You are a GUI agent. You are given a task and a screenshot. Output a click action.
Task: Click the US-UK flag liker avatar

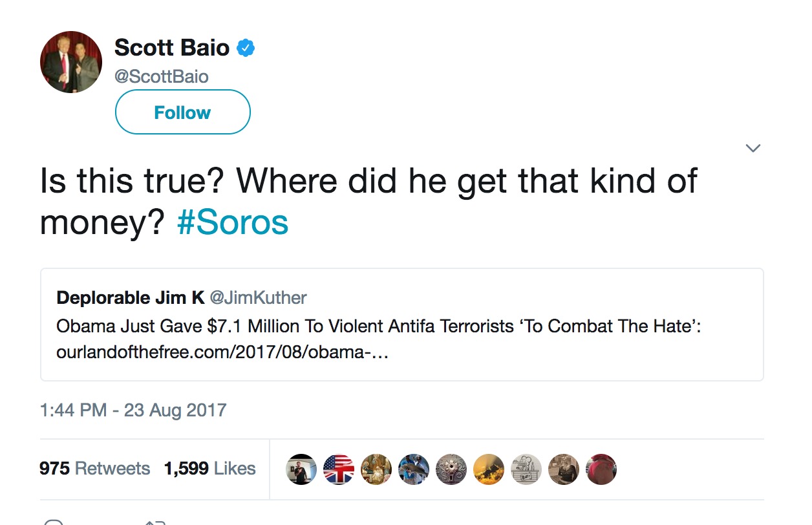click(x=338, y=469)
